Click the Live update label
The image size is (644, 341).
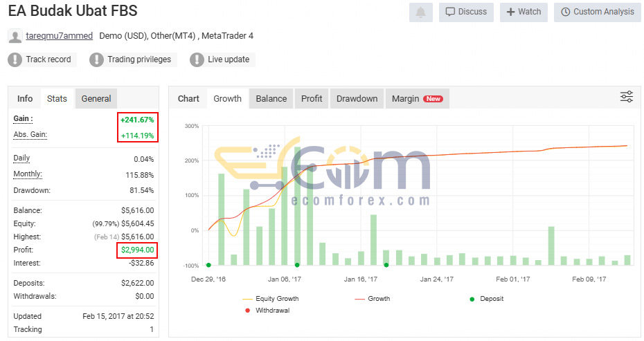[229, 59]
